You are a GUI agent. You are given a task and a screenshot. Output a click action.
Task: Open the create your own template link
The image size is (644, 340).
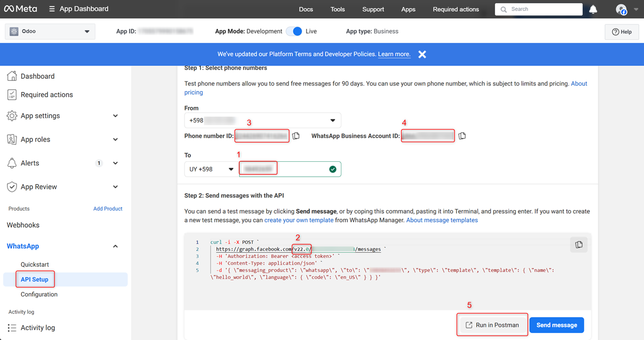(298, 220)
